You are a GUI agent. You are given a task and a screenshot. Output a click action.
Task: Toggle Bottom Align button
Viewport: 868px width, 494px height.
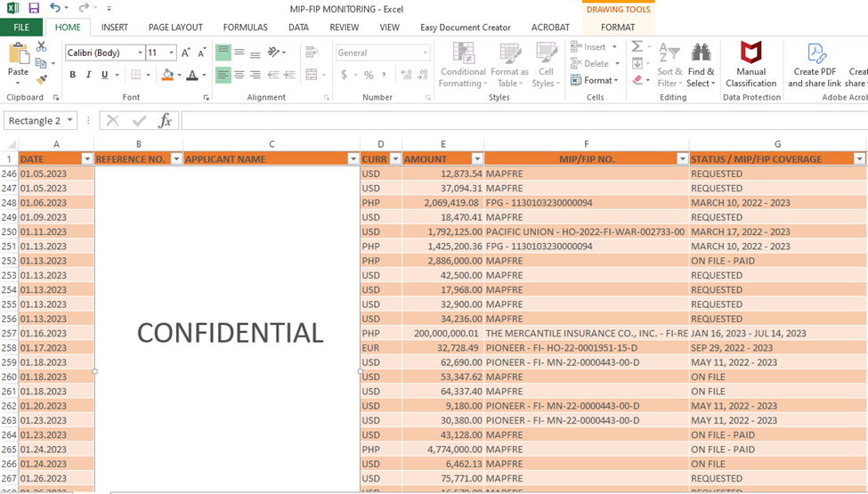(256, 53)
